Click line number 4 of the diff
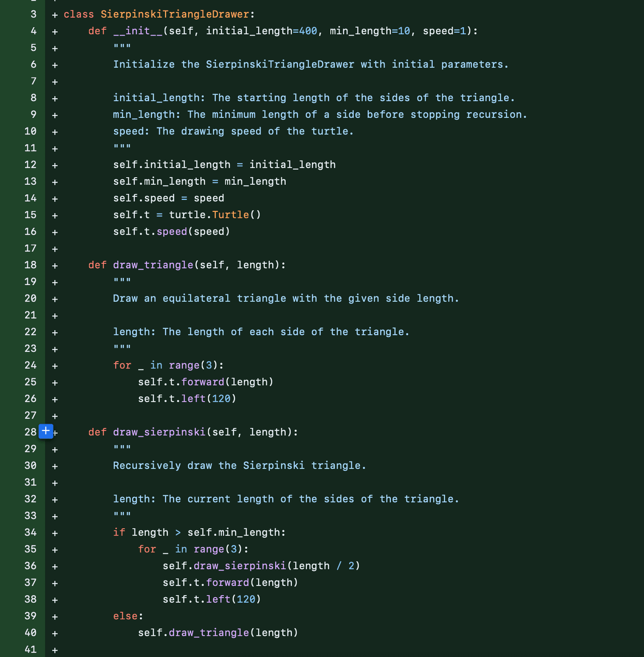This screenshot has height=657, width=644. coord(34,31)
